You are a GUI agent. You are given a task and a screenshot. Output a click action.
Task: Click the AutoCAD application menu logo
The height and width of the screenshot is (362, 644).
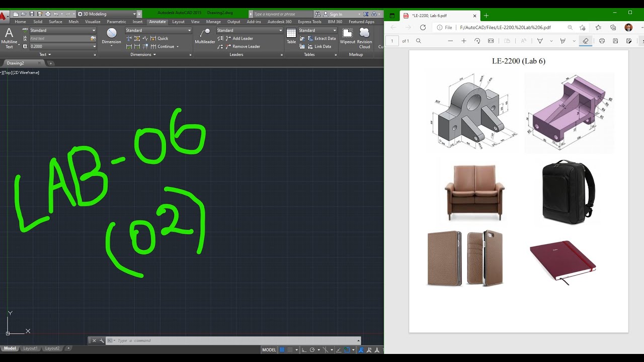[x=3, y=16]
